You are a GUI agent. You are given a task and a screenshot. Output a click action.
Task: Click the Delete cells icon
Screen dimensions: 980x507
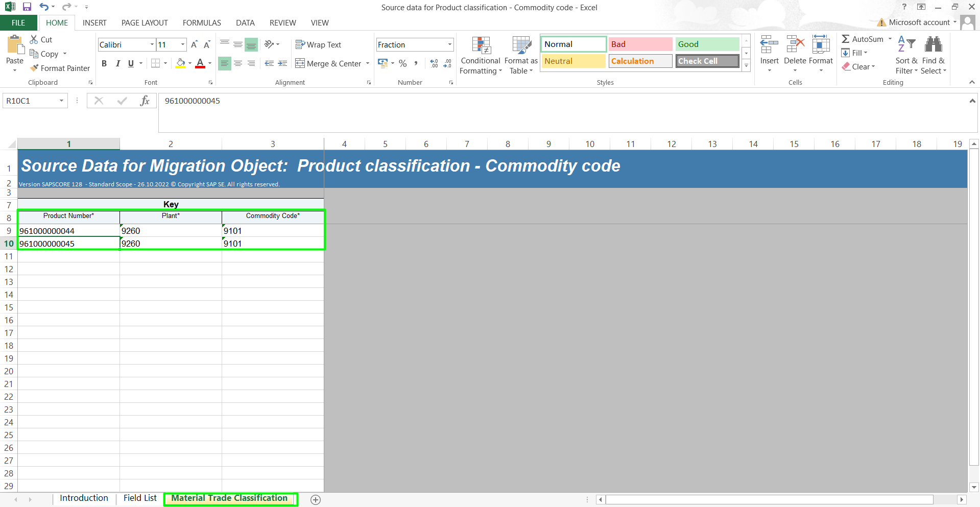(795, 45)
